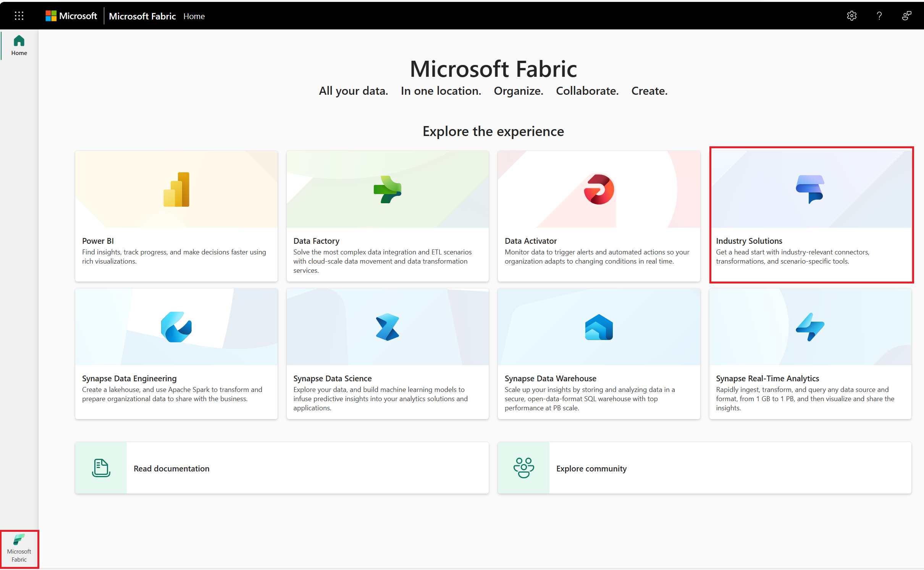Viewport: 924px width, 570px height.
Task: Click the large 'Microsoft Fabric' page title
Action: [x=493, y=69]
